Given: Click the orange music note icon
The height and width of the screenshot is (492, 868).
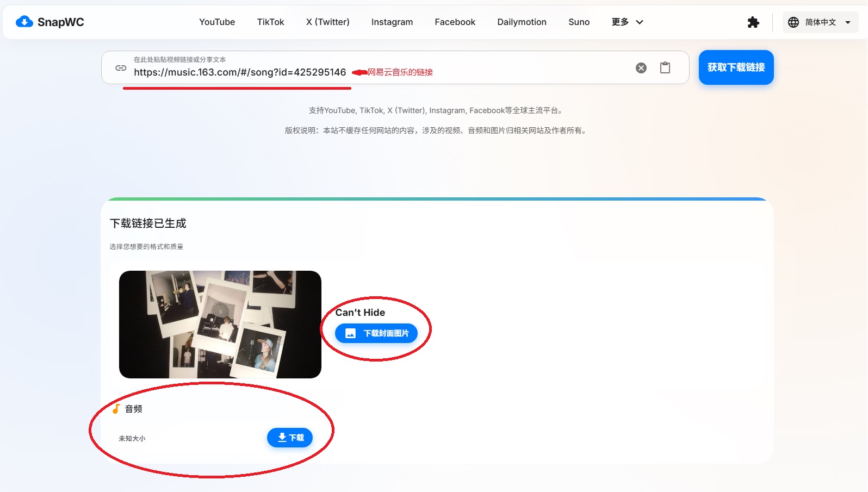Looking at the screenshot, I should [x=116, y=409].
